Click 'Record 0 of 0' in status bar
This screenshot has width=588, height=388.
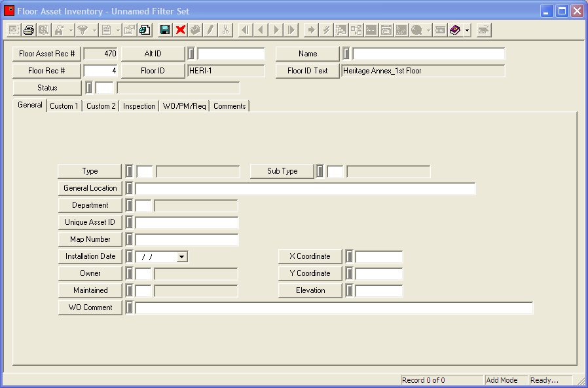(424, 380)
